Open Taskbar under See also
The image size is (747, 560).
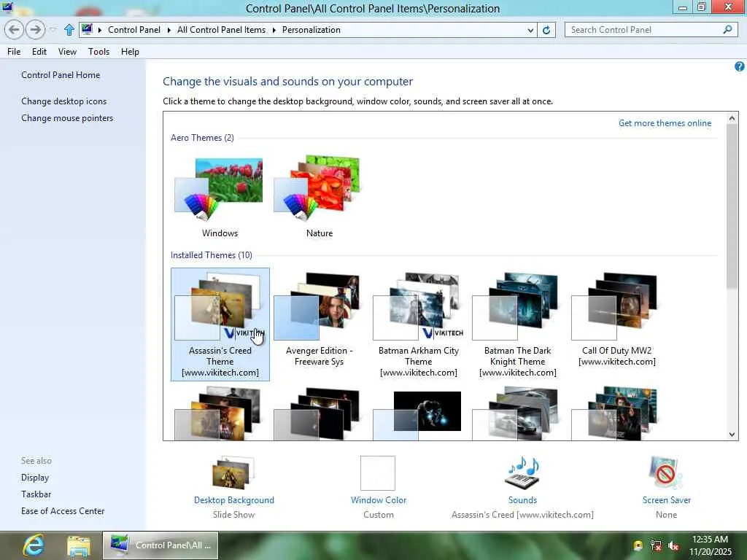36,494
